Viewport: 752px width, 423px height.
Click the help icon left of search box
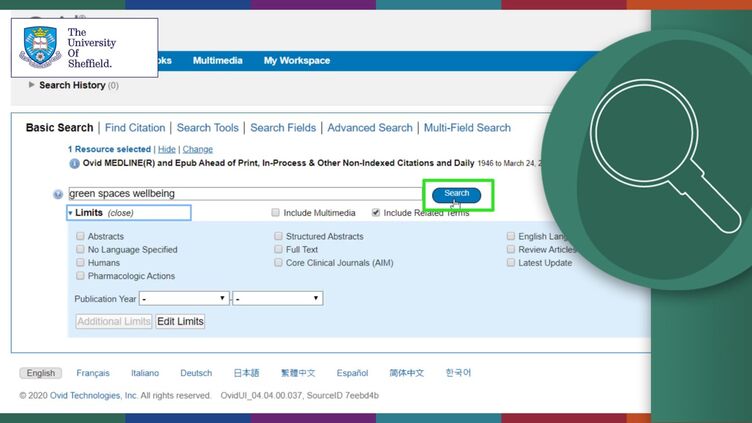pos(58,194)
